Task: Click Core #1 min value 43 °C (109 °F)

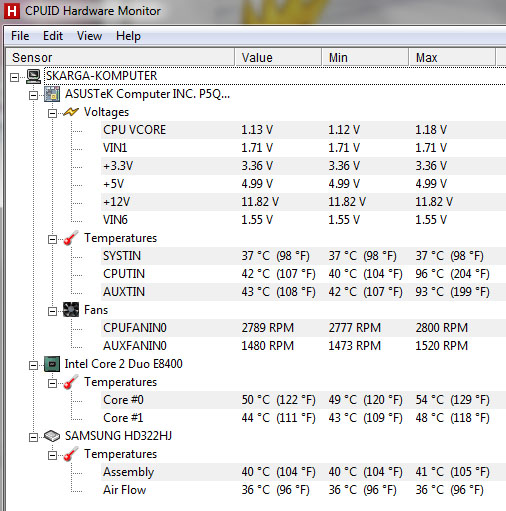Action: 365,418
